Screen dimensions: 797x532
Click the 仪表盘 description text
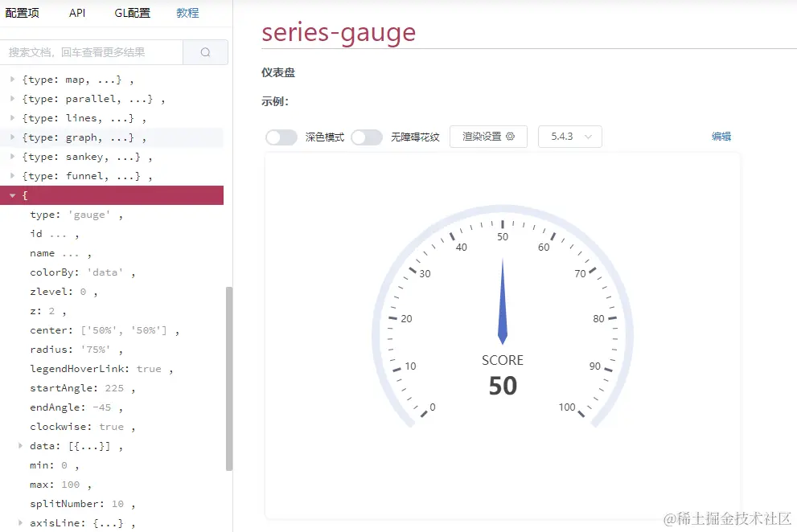278,72
